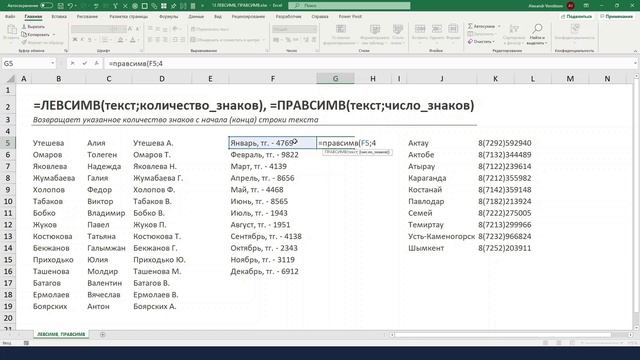
Task: Toggle Italic formatting
Action: click(82, 40)
